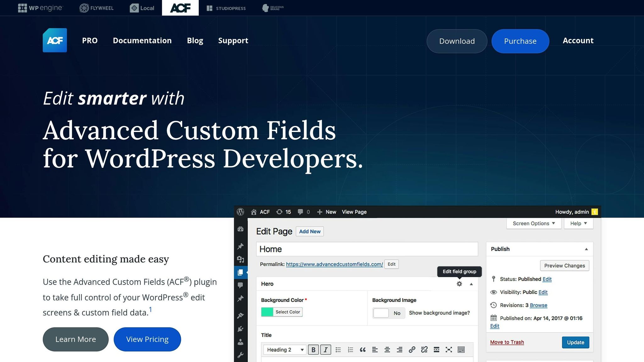Click the user avatar next to Howdy, admin

pos(594,212)
